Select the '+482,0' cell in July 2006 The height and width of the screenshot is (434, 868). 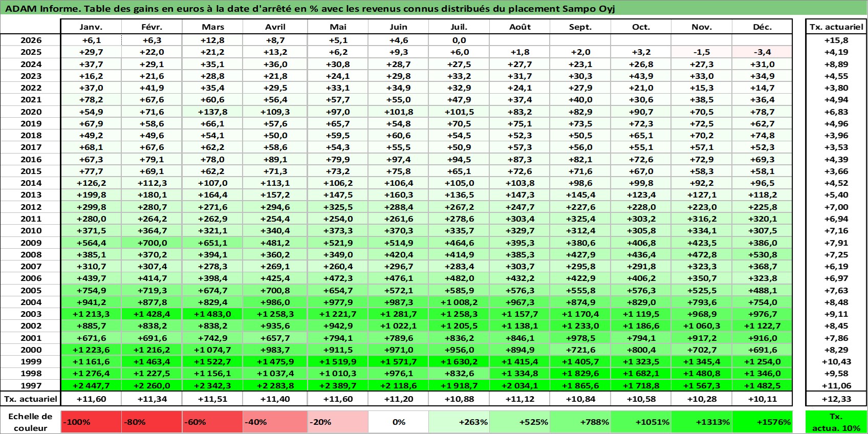pyautogui.click(x=459, y=278)
